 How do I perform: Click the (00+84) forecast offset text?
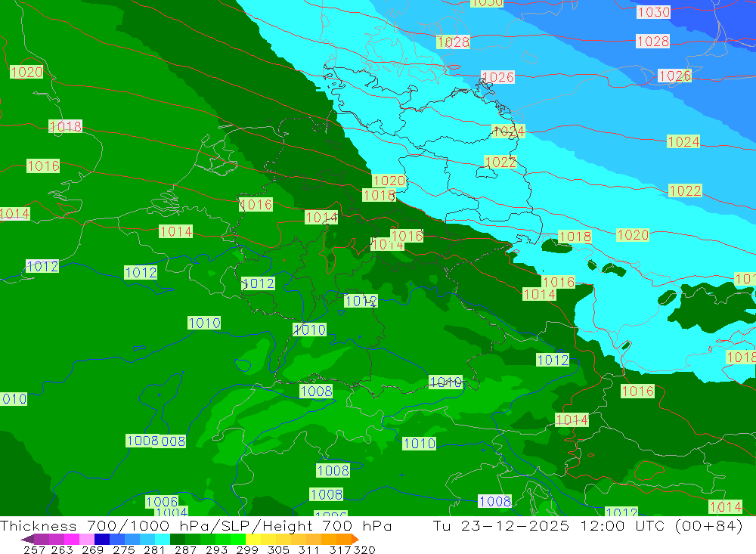pos(709,526)
